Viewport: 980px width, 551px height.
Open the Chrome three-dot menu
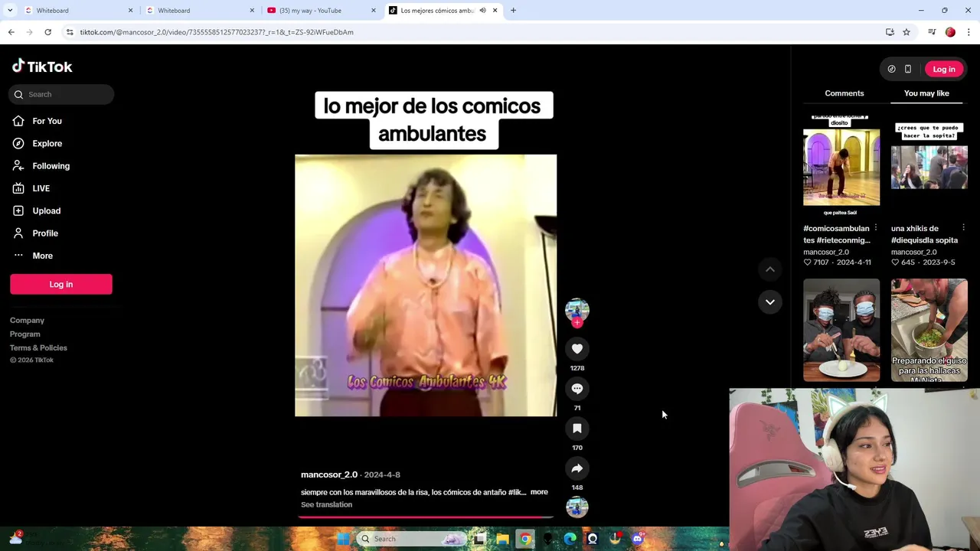click(x=969, y=32)
